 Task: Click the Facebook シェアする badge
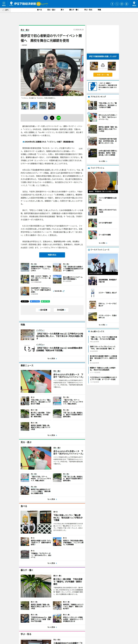35,301
